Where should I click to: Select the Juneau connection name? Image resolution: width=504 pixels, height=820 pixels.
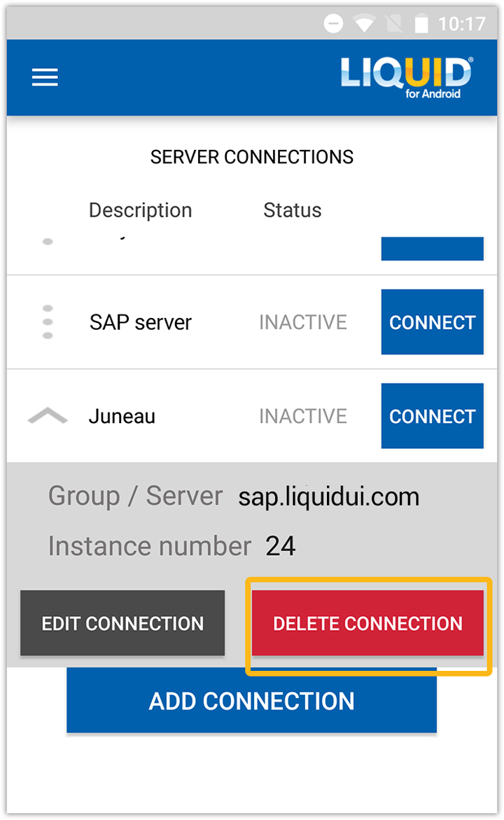pyautogui.click(x=122, y=417)
